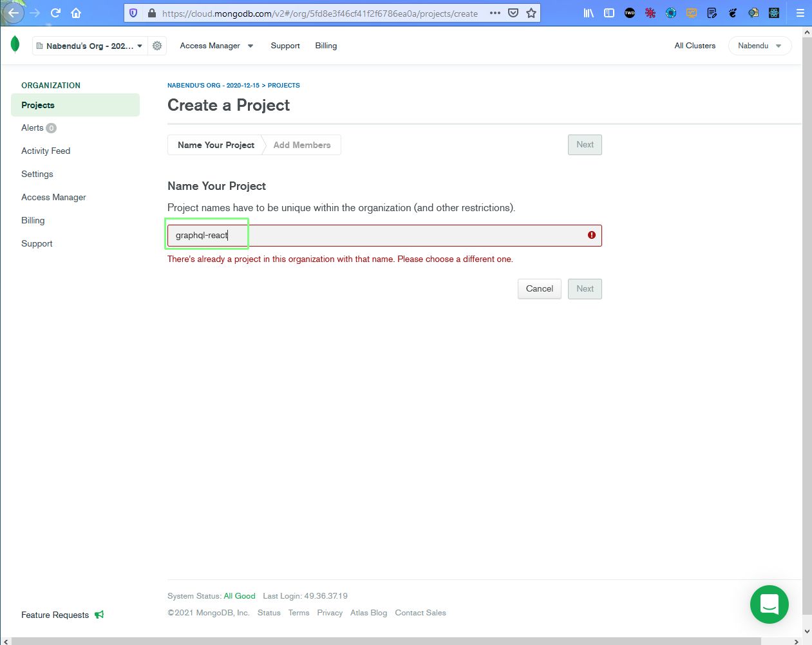Reload the current page

[55, 13]
